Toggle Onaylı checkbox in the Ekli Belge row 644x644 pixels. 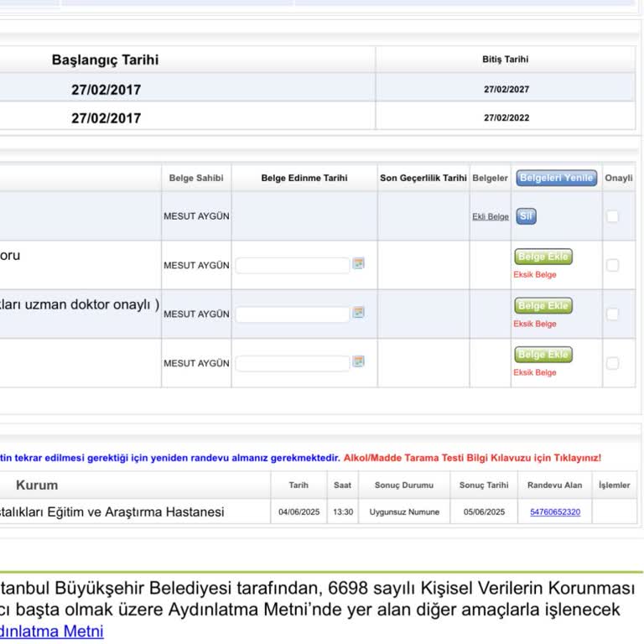point(612,216)
